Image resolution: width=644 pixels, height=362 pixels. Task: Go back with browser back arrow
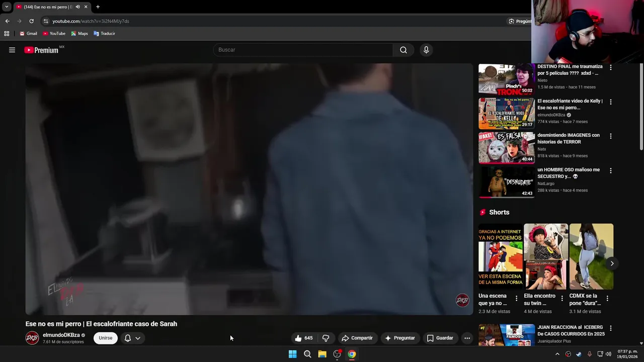[7, 21]
